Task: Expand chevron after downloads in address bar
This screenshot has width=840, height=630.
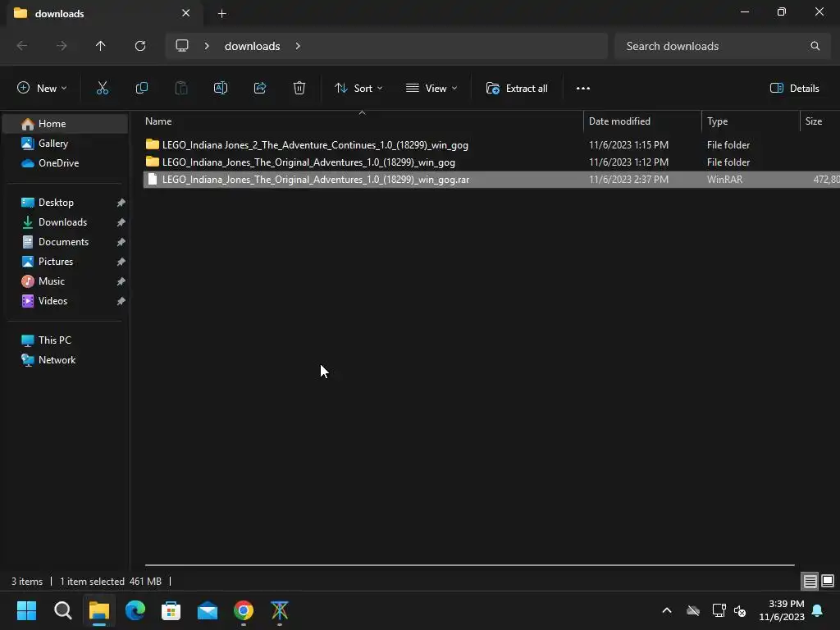Action: [x=298, y=46]
